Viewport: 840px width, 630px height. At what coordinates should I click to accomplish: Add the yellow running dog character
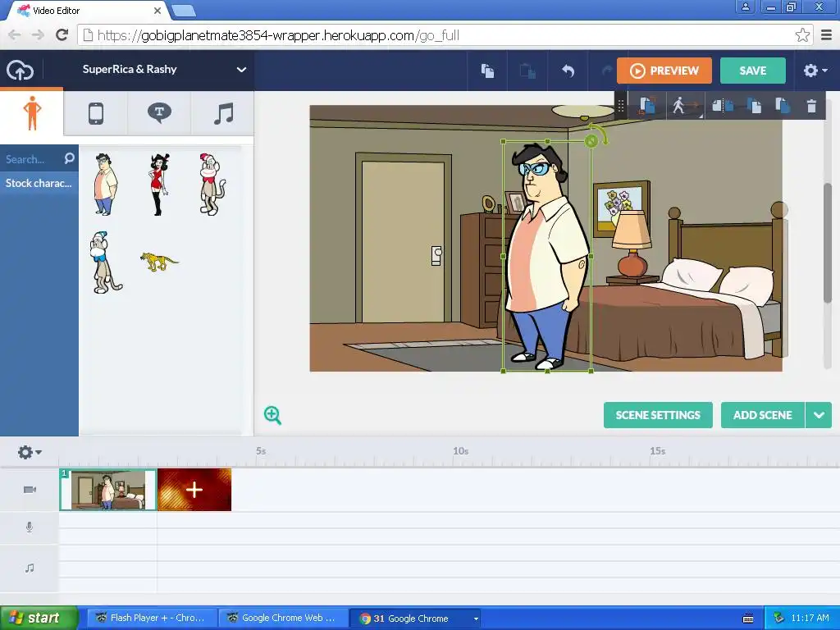159,262
